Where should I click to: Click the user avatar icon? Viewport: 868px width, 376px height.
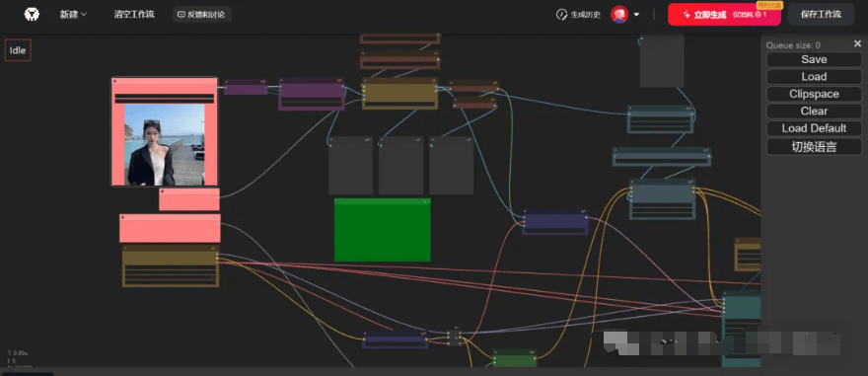click(x=618, y=15)
